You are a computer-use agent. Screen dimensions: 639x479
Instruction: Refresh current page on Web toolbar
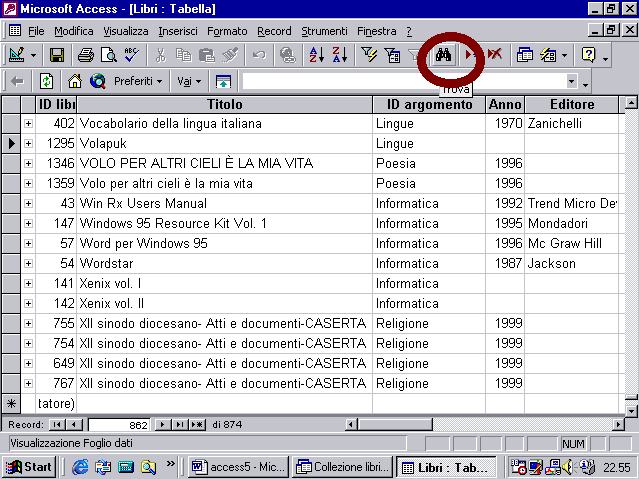point(46,81)
